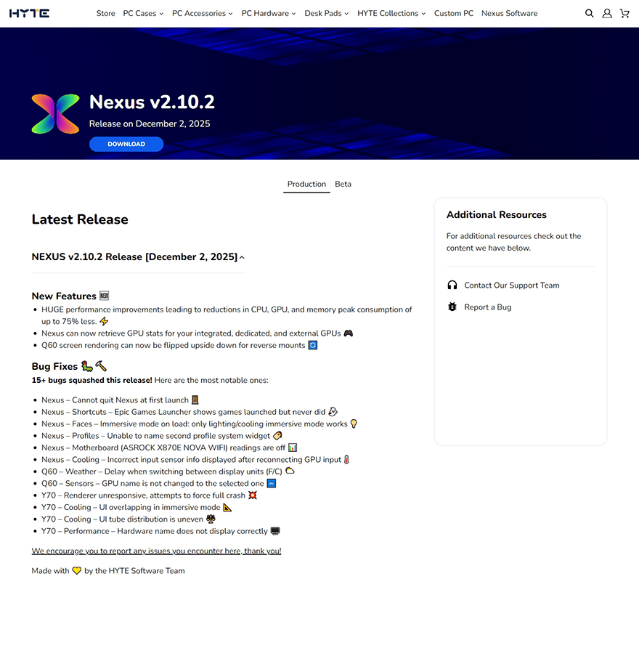639x672 pixels.
Task: Click the door emoji after first launch
Action: point(195,400)
